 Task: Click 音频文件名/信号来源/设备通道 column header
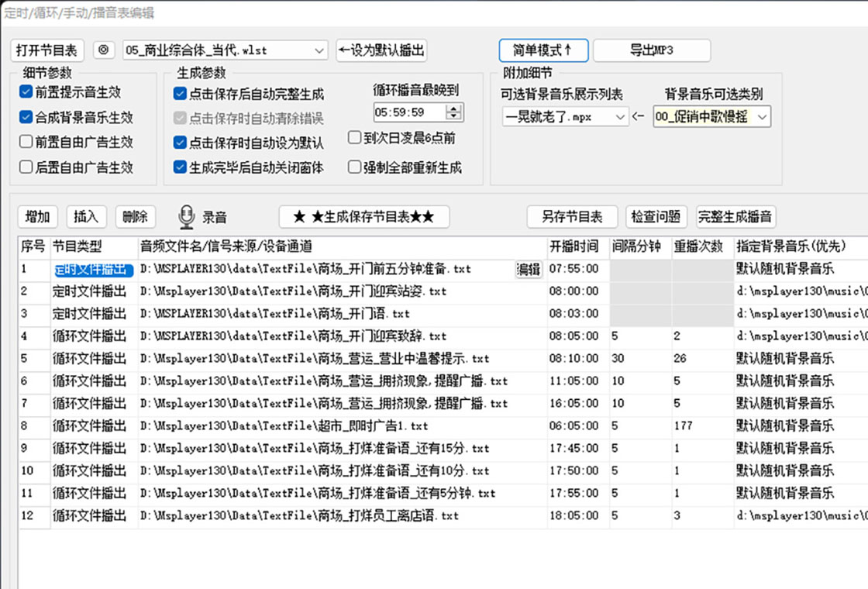(x=342, y=246)
